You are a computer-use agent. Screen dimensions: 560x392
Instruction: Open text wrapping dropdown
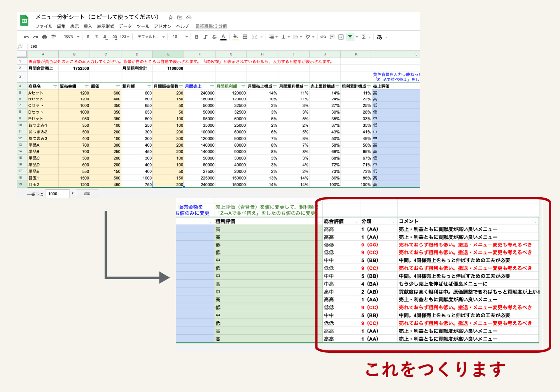(x=298, y=37)
